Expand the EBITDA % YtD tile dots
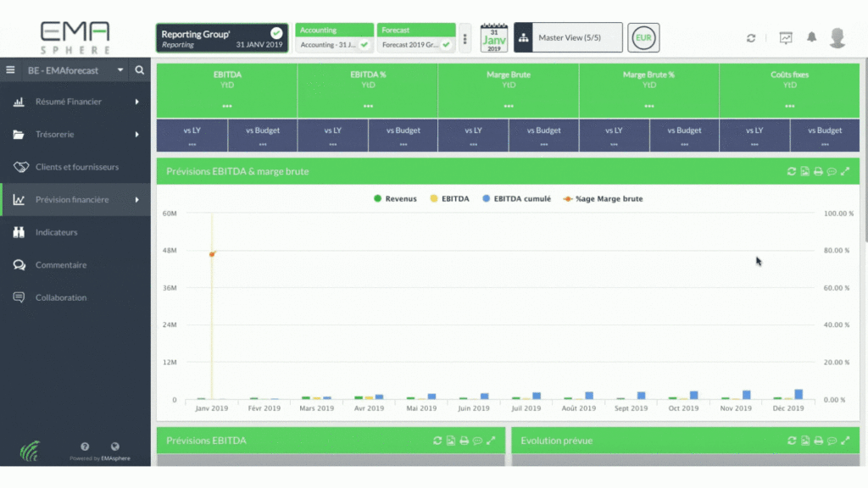The height and width of the screenshot is (488, 868). click(368, 106)
